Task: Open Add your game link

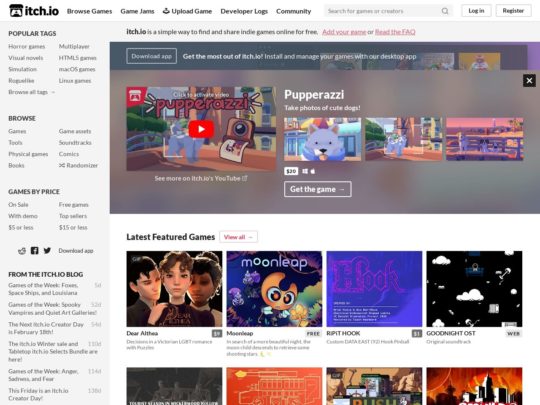Action: [x=344, y=32]
